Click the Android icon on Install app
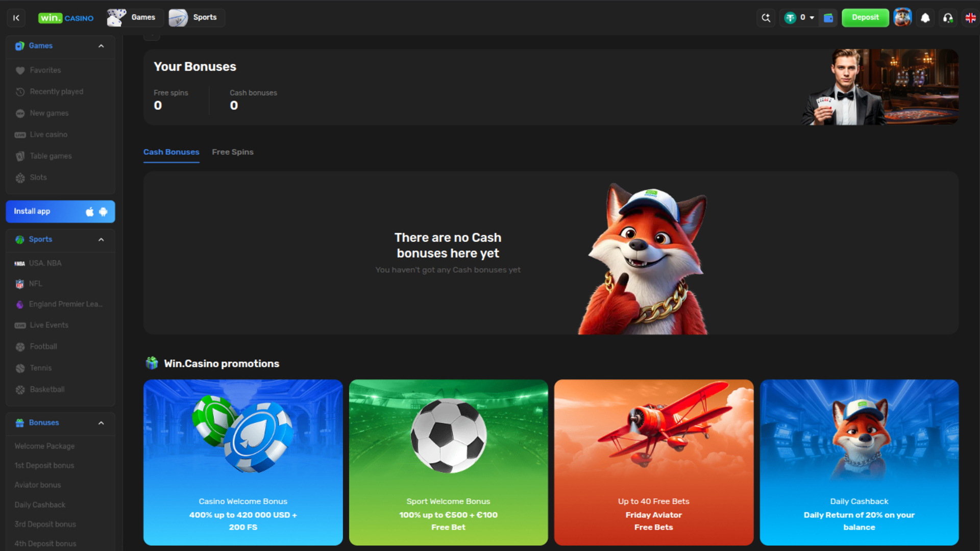Image resolution: width=980 pixels, height=551 pixels. point(103,212)
